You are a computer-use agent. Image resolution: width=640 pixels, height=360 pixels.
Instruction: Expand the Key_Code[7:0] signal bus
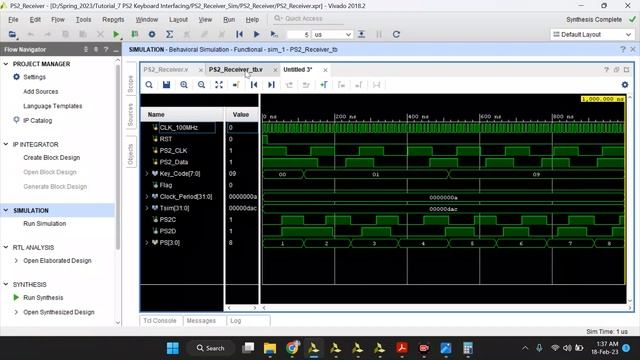tap(147, 174)
